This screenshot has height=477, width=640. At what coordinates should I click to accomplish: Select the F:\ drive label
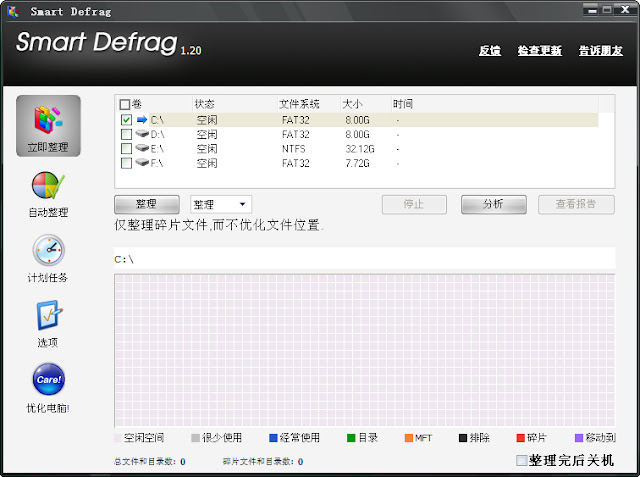(157, 163)
